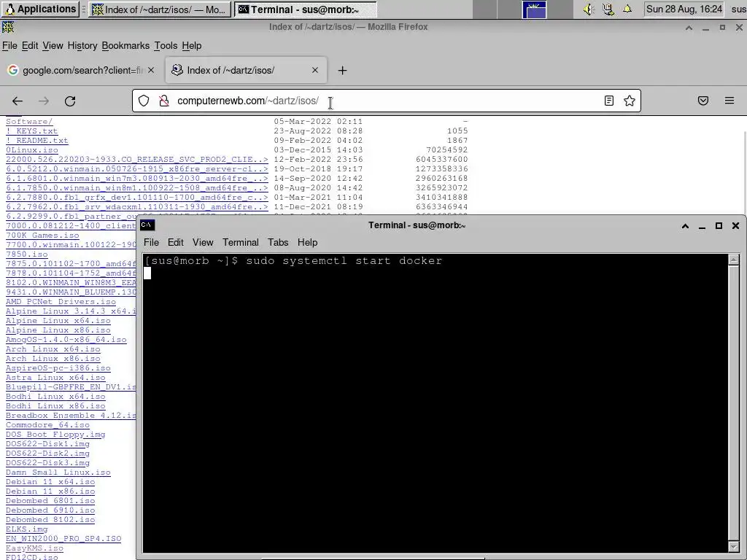
Task: Open a new tab with plus button
Action: pos(342,71)
